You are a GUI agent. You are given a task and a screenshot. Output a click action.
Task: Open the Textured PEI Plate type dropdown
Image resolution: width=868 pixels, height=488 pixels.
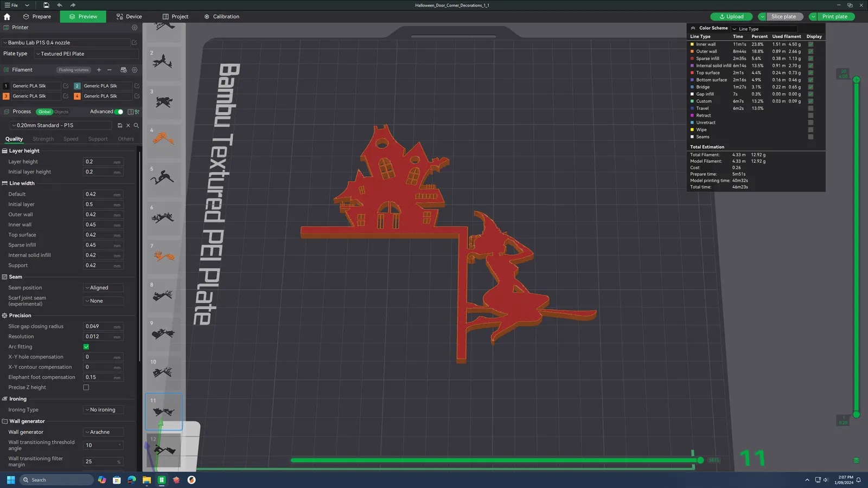[x=86, y=54]
